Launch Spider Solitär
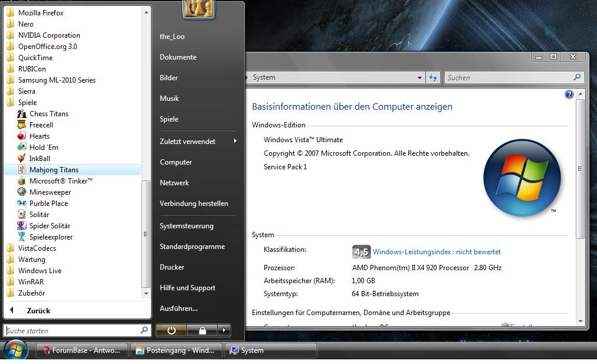This screenshot has width=597, height=364. click(22, 226)
